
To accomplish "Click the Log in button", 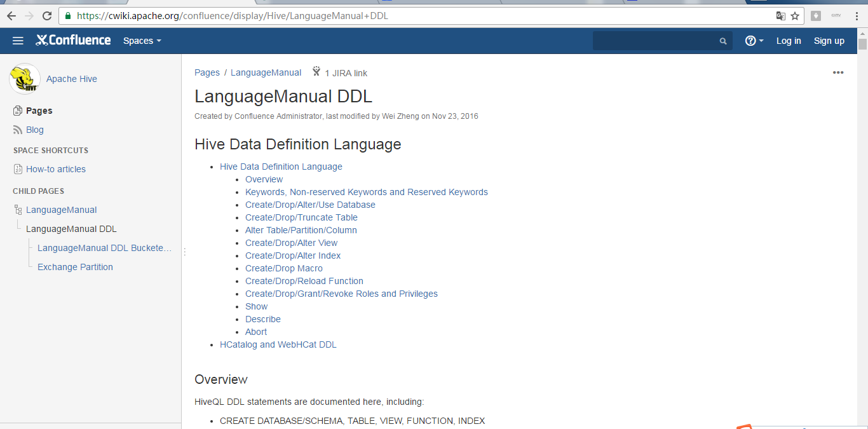I will (789, 40).
